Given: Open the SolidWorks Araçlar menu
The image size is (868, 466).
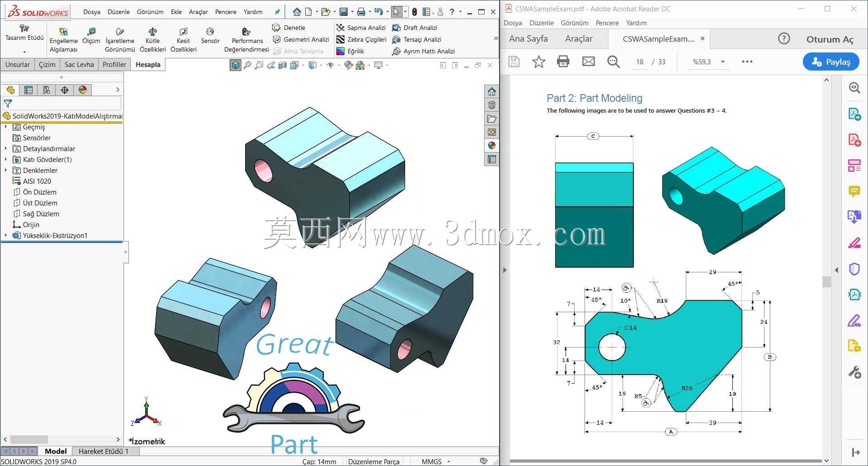Looking at the screenshot, I should click(198, 12).
